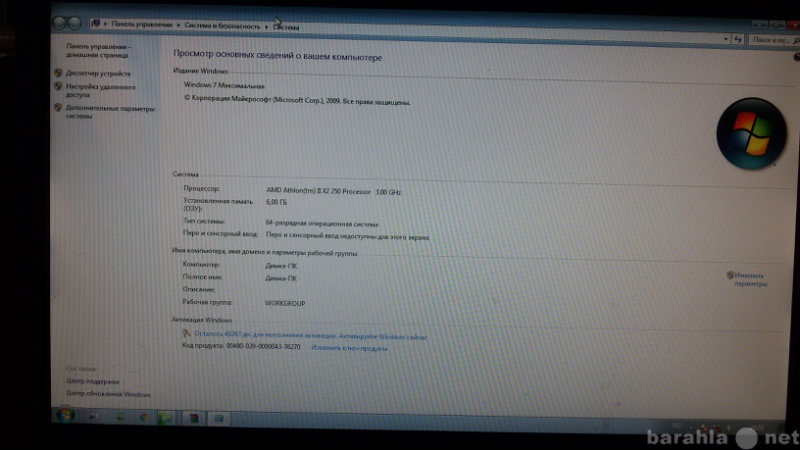Select Система breadcrumb item
This screenshot has width=800, height=450.
[x=286, y=27]
